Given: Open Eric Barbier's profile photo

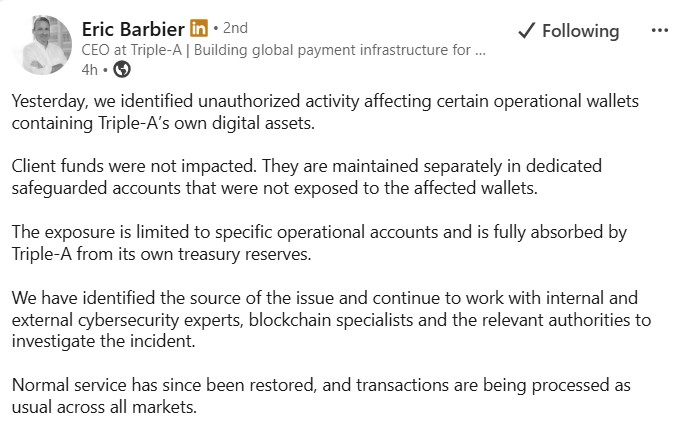Looking at the screenshot, I should point(43,44).
